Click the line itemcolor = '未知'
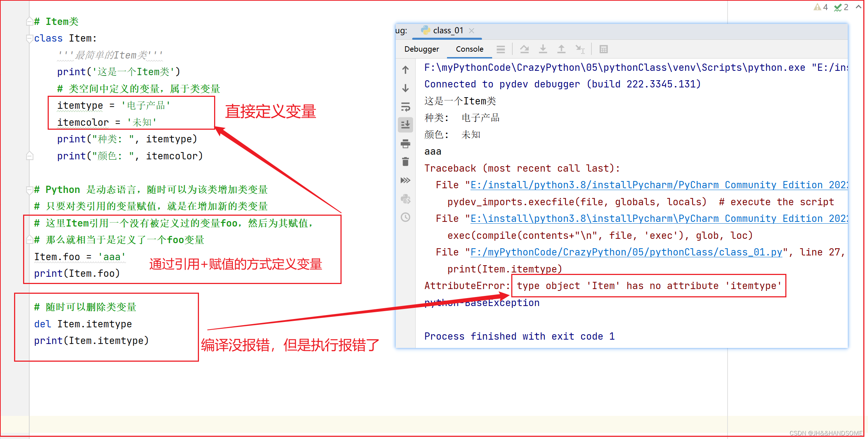The image size is (868, 439). click(x=107, y=122)
